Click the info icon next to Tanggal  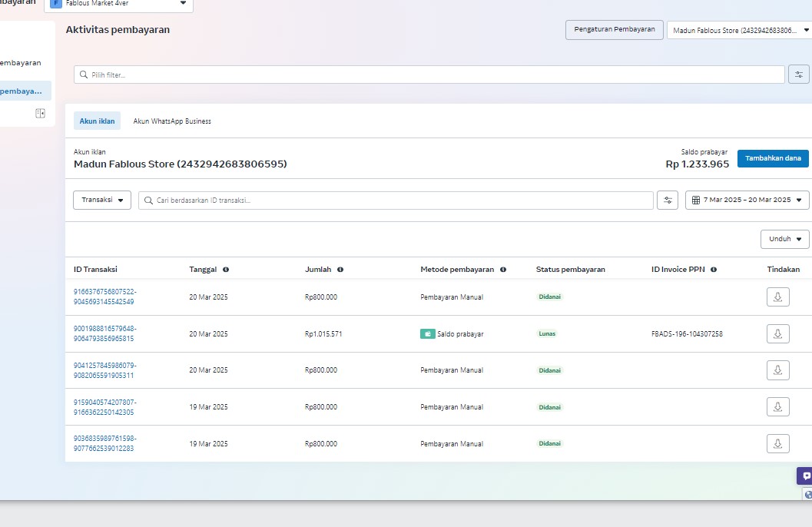[x=226, y=270]
